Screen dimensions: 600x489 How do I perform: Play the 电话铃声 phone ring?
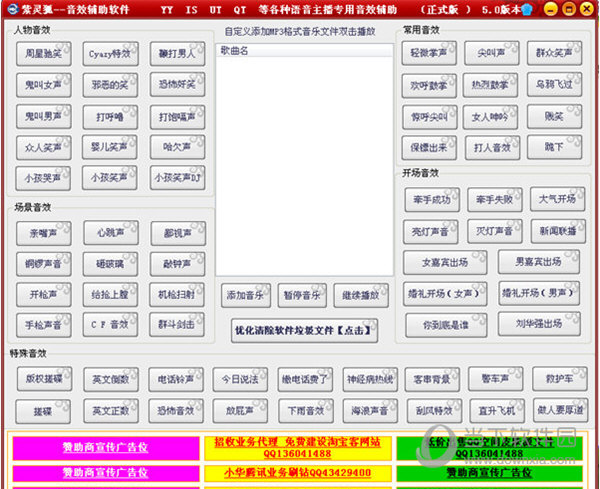click(176, 380)
